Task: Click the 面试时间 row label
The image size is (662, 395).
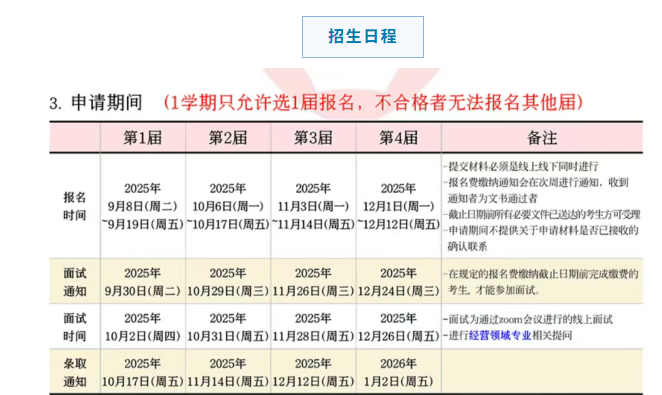Action: click(x=75, y=327)
